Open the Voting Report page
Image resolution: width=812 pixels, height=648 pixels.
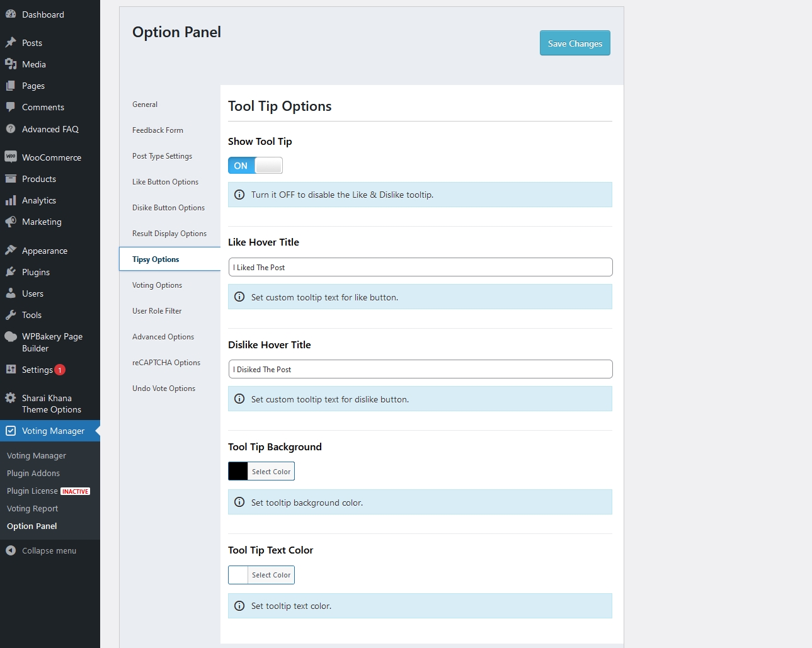pos(31,508)
